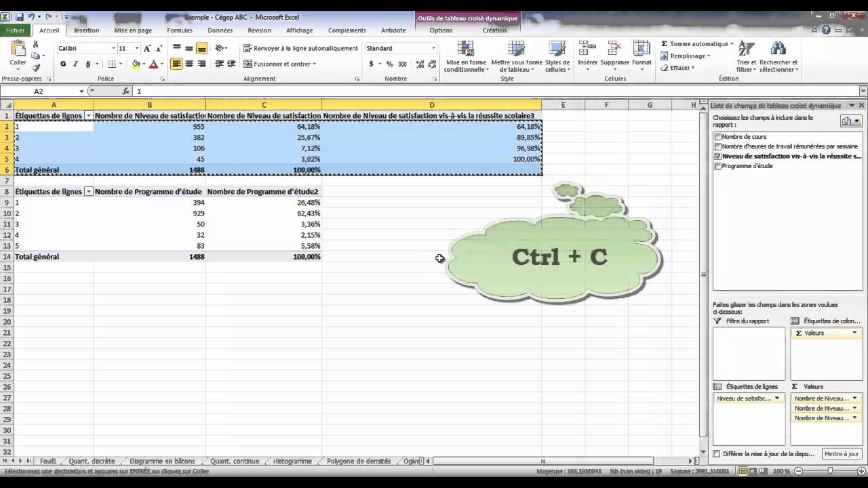The width and height of the screenshot is (868, 488).
Task: Open Rechercher et sélectionner
Action: [778, 57]
